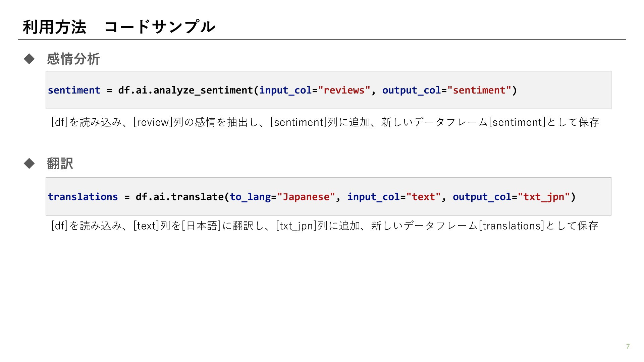Click the description mentioning [日本語]に翻訳し
Image resolution: width=644 pixels, height=362 pixels.
click(x=324, y=226)
